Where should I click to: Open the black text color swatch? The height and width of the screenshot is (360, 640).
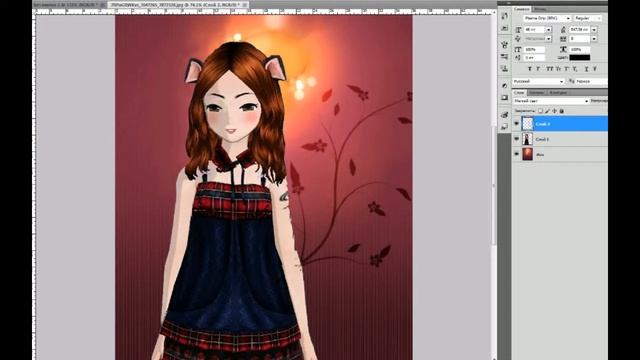coord(580,58)
